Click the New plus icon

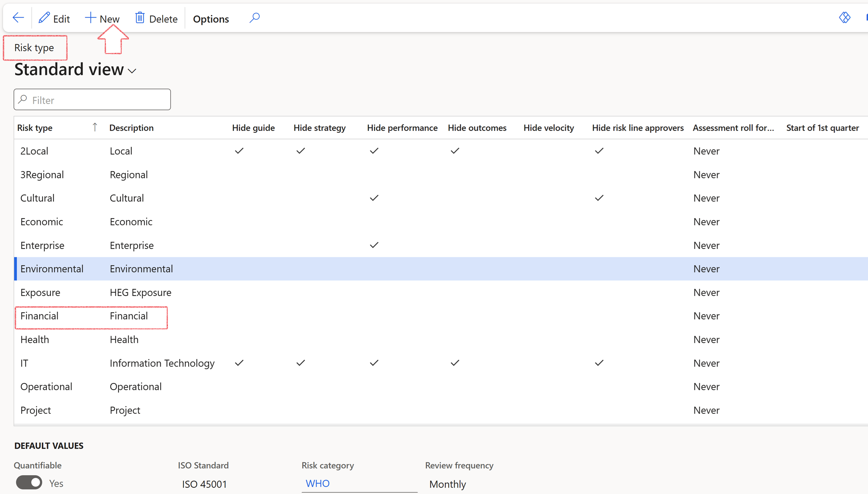pos(90,18)
